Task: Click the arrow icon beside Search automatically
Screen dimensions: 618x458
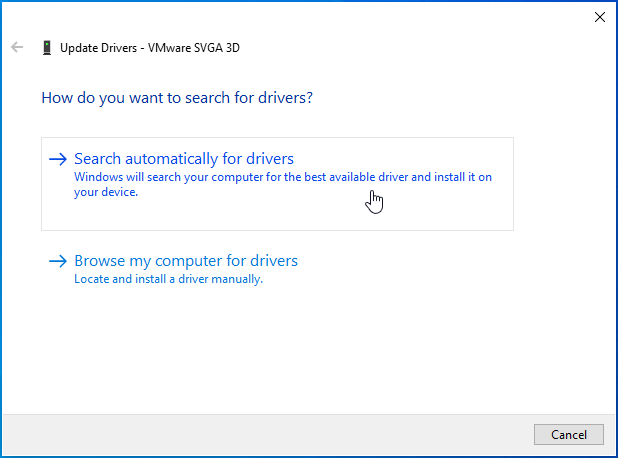Action: [58, 159]
